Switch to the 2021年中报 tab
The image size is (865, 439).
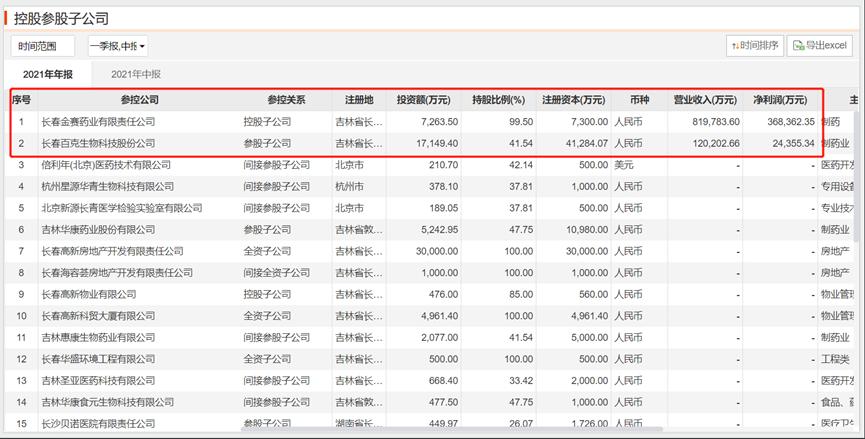(136, 74)
